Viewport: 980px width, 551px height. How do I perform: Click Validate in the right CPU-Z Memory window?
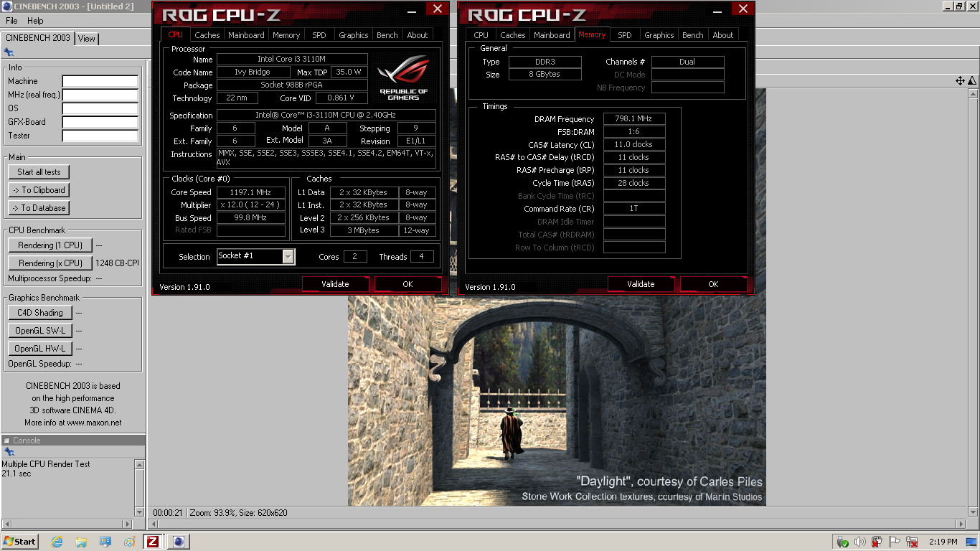(x=641, y=284)
